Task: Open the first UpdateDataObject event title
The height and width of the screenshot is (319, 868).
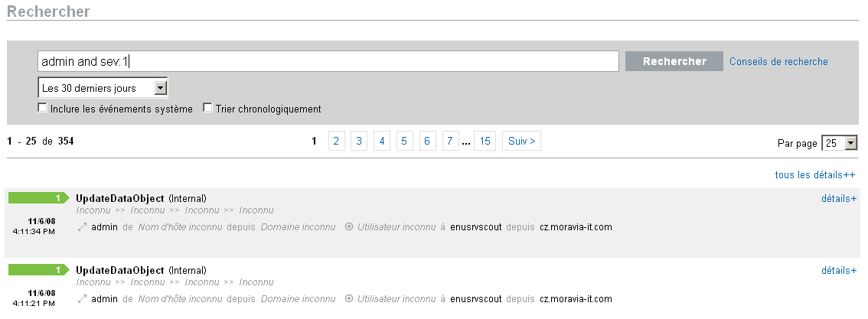Action: tap(120, 199)
